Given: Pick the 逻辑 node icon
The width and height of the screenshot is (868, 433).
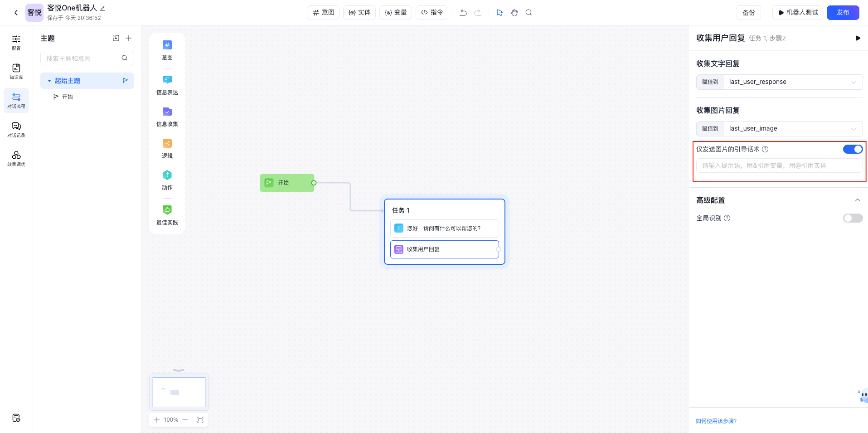Looking at the screenshot, I should tap(167, 144).
